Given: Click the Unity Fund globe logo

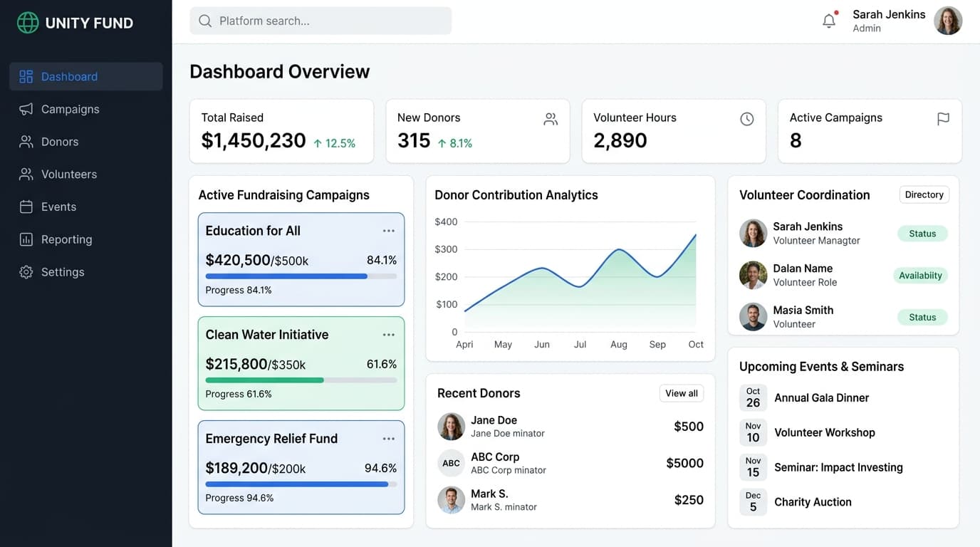Looking at the screenshot, I should pos(28,23).
